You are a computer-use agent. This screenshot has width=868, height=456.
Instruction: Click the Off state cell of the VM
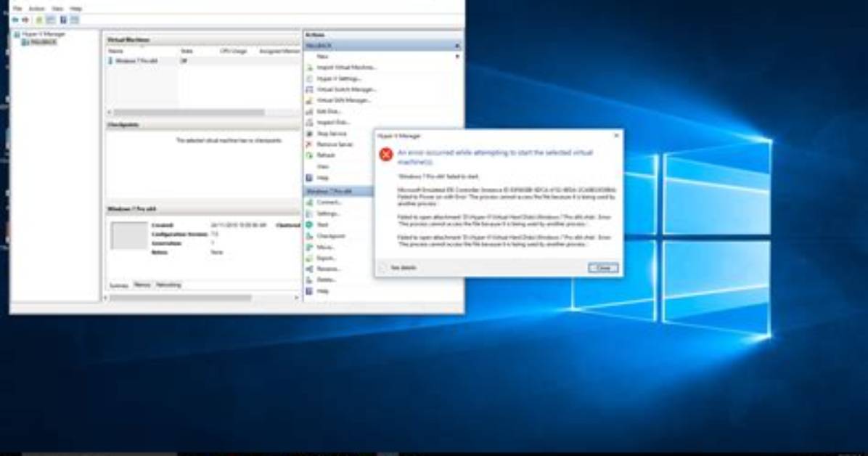pos(184,61)
